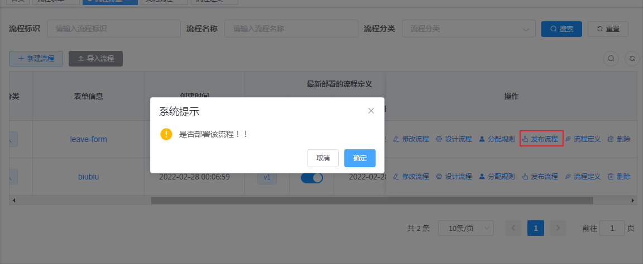The width and height of the screenshot is (644, 265).
Task: Click the table's horizontal scrollbar thumb
Action: 372,200
